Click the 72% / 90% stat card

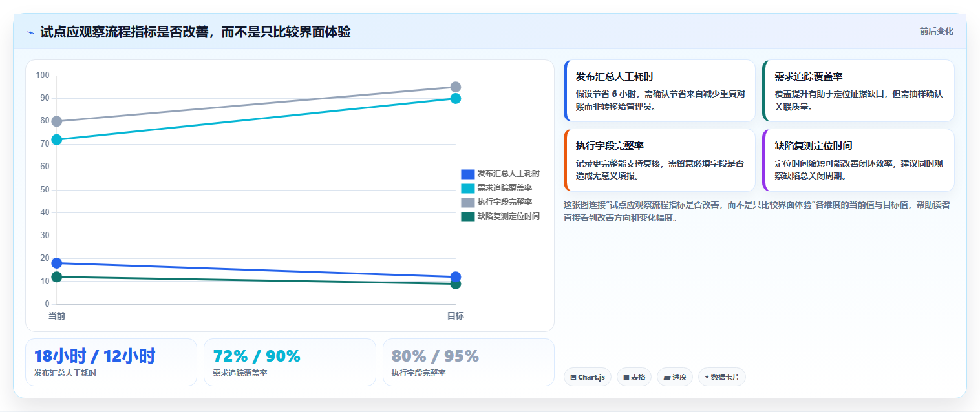(x=290, y=362)
